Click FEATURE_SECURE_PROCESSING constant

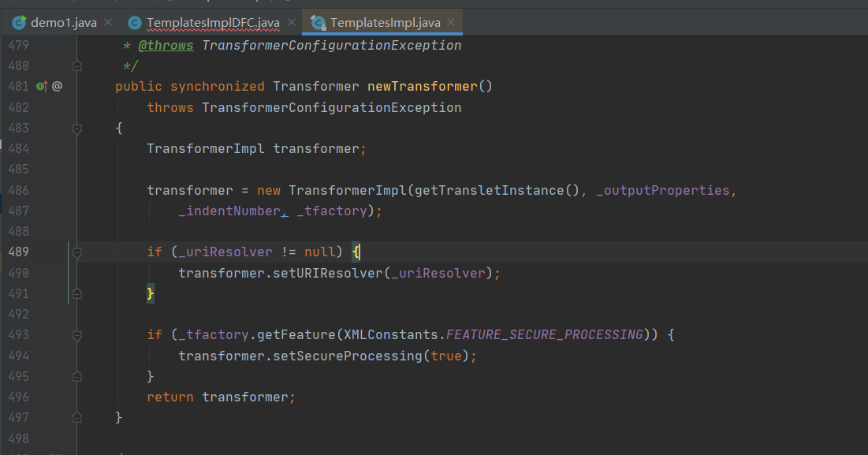(x=545, y=335)
